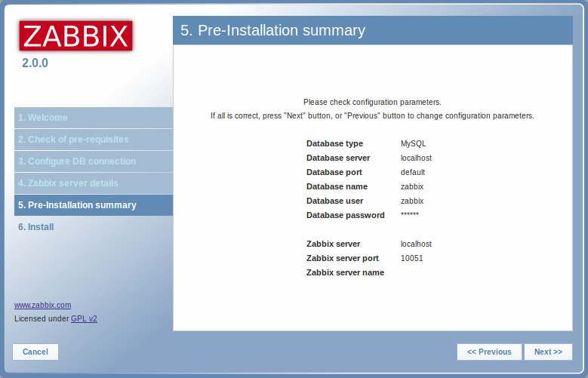Click 'Please check configuration parameters.' text
The height and width of the screenshot is (378, 588).
pos(372,102)
